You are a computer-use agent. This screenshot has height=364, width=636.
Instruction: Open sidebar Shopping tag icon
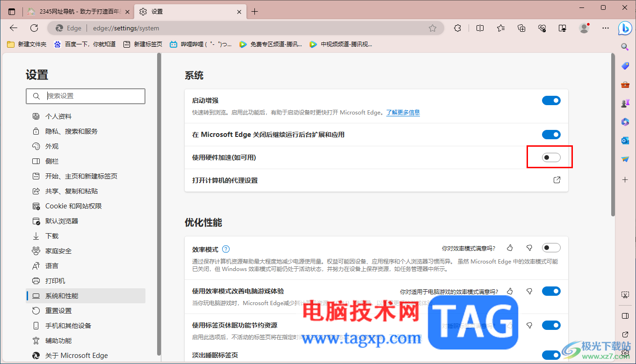[625, 66]
